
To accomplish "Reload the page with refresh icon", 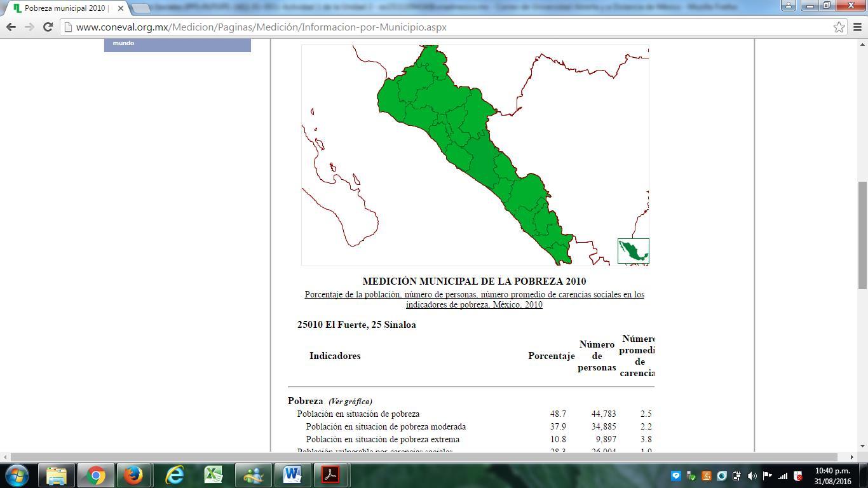I will click(x=48, y=27).
